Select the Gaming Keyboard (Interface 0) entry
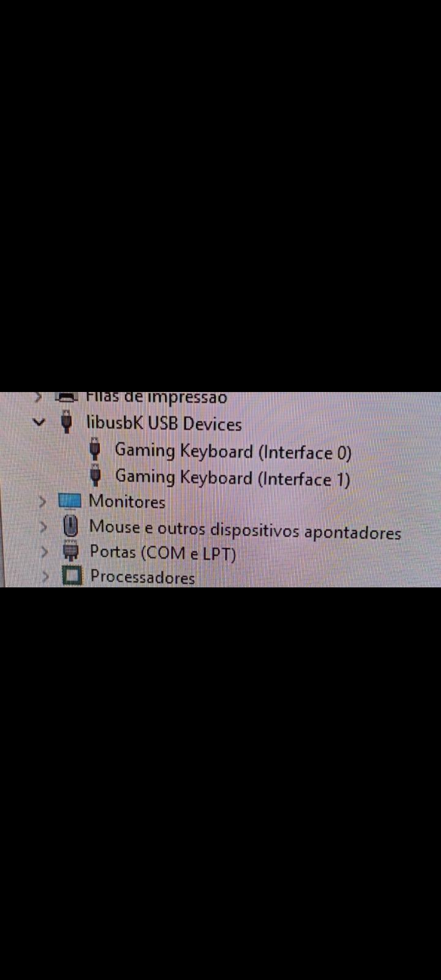The height and width of the screenshot is (980, 441). [233, 452]
